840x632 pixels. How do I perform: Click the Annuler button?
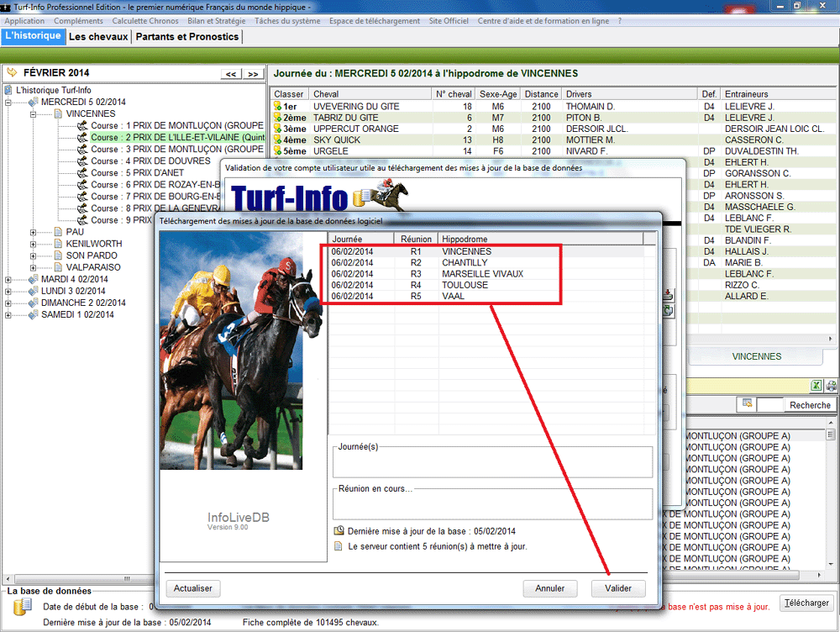coord(550,588)
